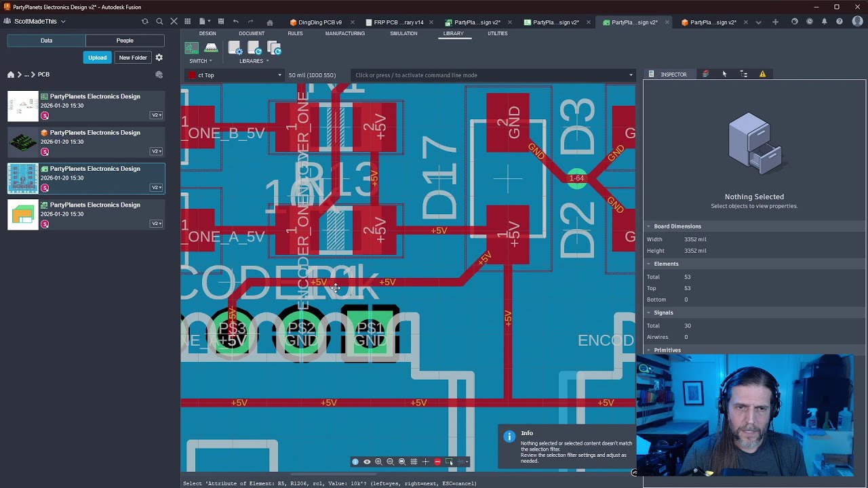Expand the LIBRARIES panel dropdown
The image size is (868, 488).
(x=254, y=61)
